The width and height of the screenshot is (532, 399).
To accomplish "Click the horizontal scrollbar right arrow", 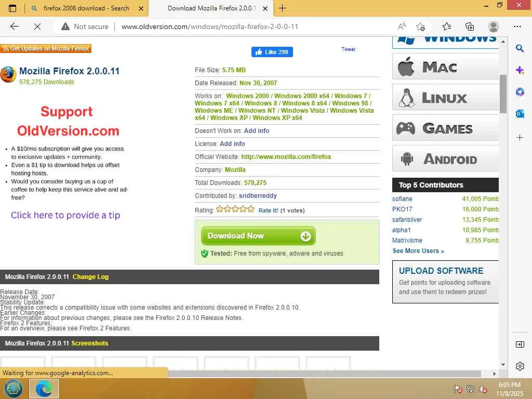I will [495, 374].
